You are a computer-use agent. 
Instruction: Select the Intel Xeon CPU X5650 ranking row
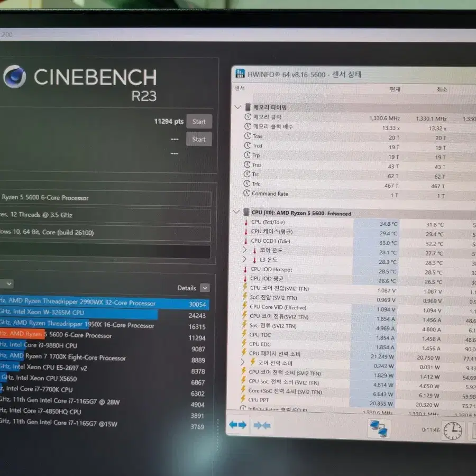[104, 380]
